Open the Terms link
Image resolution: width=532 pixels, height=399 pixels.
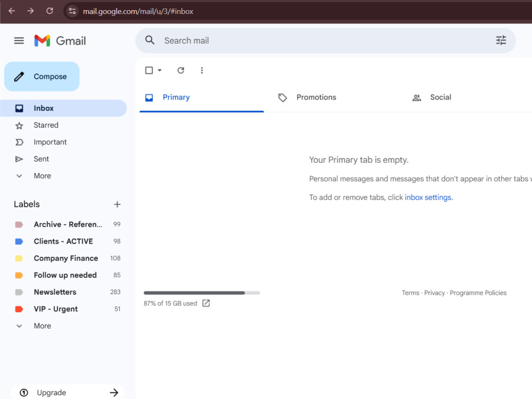click(x=411, y=293)
